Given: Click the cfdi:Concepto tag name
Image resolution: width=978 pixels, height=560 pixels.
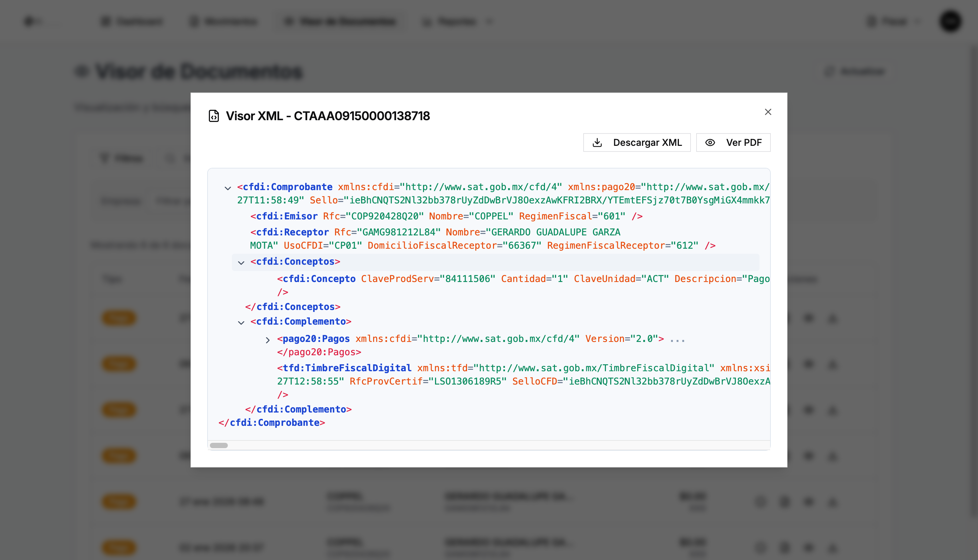Looking at the screenshot, I should click(x=319, y=279).
